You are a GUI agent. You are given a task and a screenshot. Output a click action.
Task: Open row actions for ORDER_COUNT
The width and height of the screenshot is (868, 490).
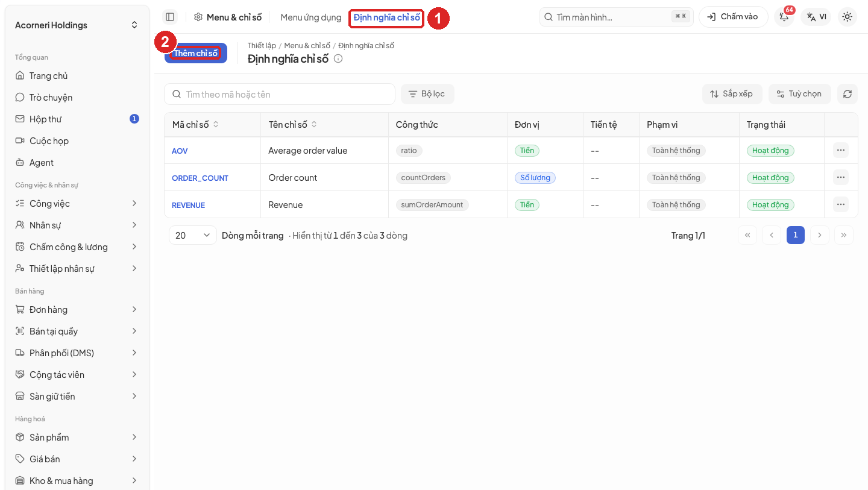point(841,177)
